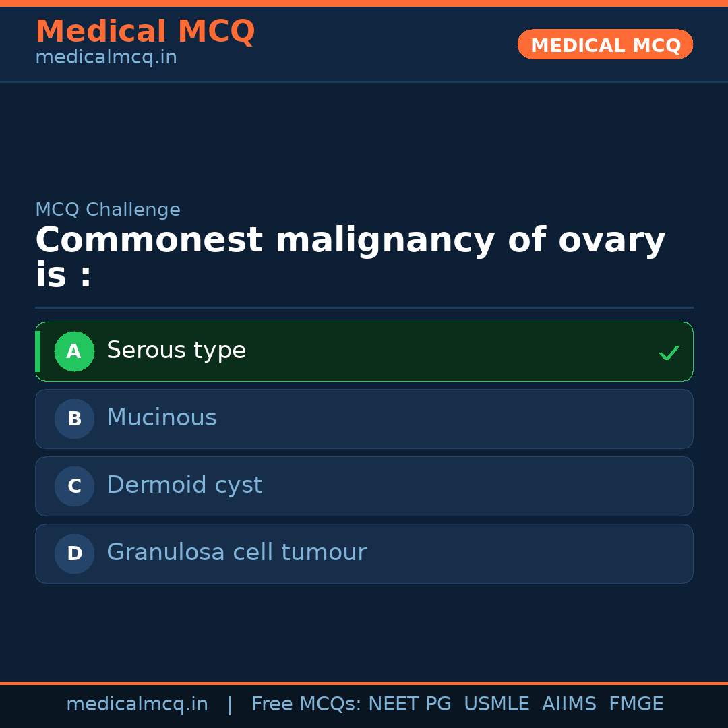Click the question text about ovary malignancy
This screenshot has width=728, height=728.
[351, 256]
